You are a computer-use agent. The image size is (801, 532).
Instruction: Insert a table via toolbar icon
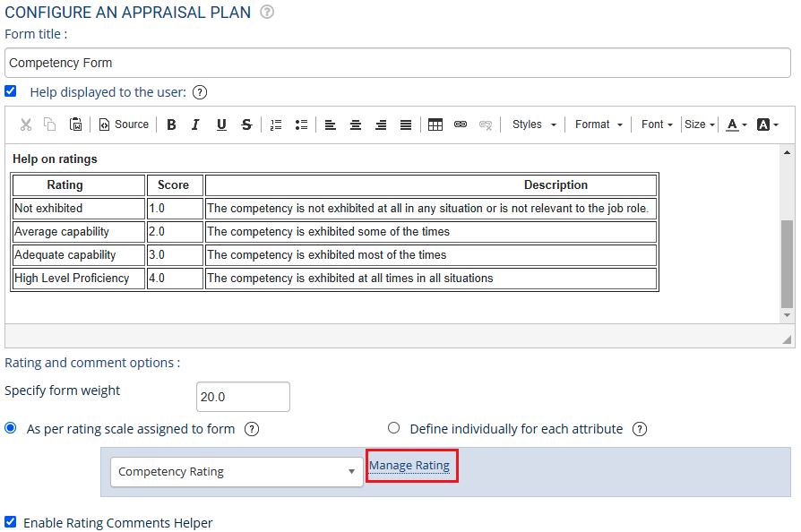click(435, 125)
